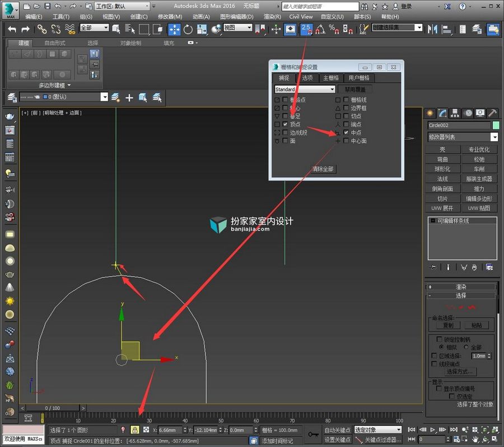Toggle the 2.5 snaps button

(x=306, y=29)
